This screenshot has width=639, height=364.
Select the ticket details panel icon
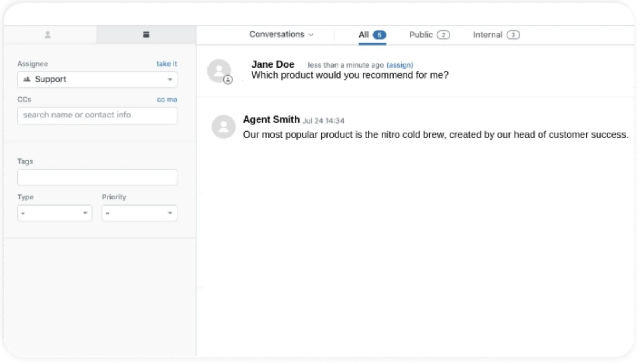(146, 34)
